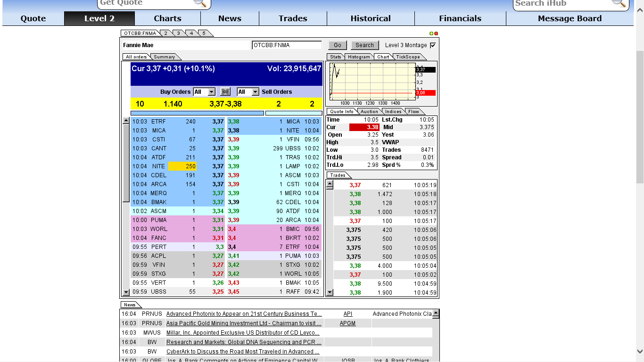Open the Advanced Photonix 21st Century headline
This screenshot has width=644, height=362.
pos(244,314)
